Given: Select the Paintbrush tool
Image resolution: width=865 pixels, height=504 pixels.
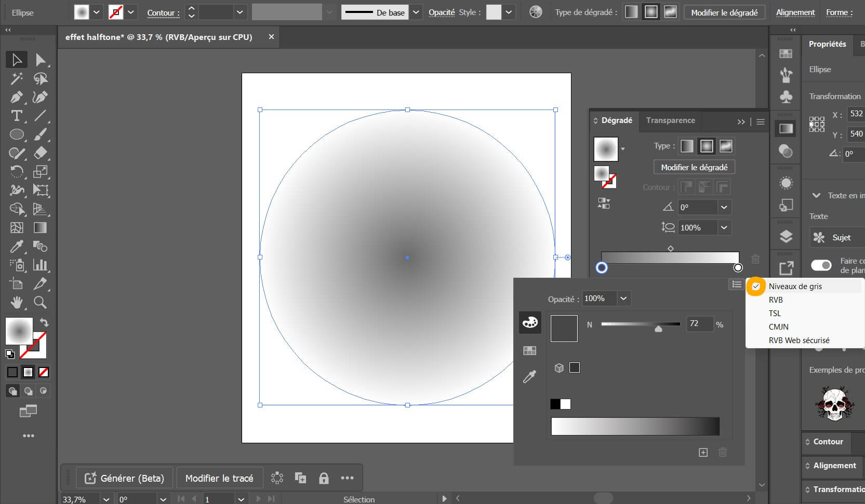Looking at the screenshot, I should 41,134.
